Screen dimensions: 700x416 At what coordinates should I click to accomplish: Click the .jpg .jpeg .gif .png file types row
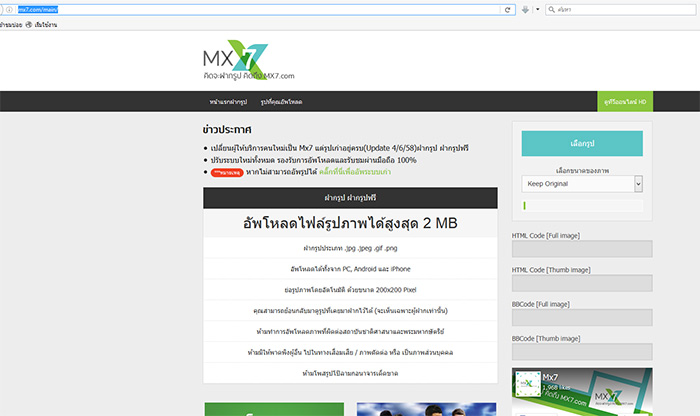[x=350, y=248]
